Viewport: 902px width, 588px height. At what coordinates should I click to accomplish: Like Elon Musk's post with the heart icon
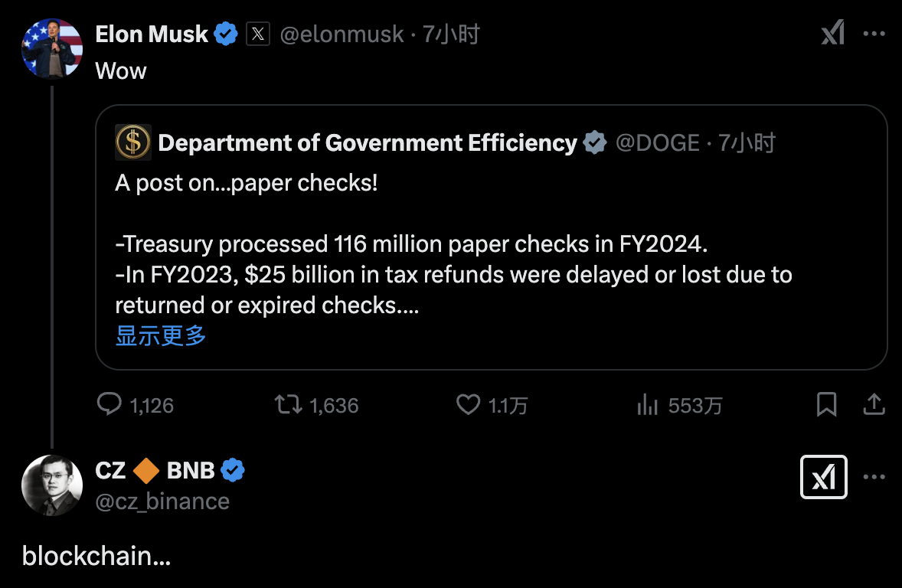[468, 404]
